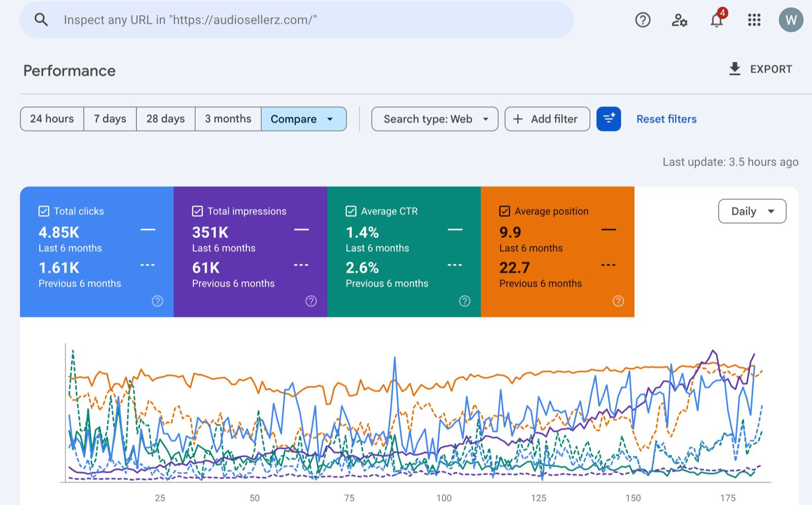Image resolution: width=812 pixels, height=505 pixels.
Task: Expand the Compare date dropdown
Action: (x=303, y=119)
